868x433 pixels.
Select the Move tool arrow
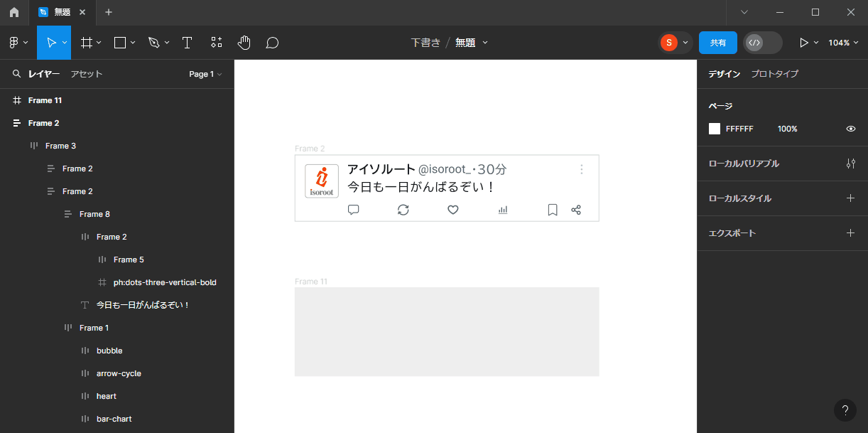coord(51,43)
